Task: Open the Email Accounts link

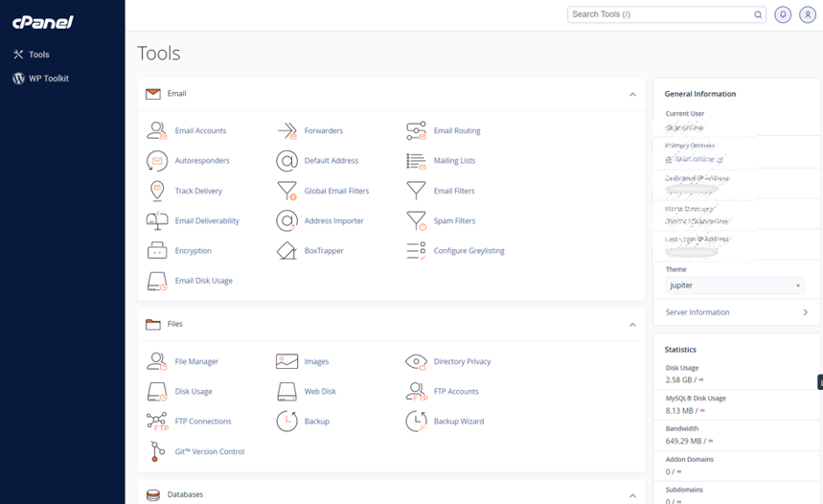Action: [x=200, y=130]
